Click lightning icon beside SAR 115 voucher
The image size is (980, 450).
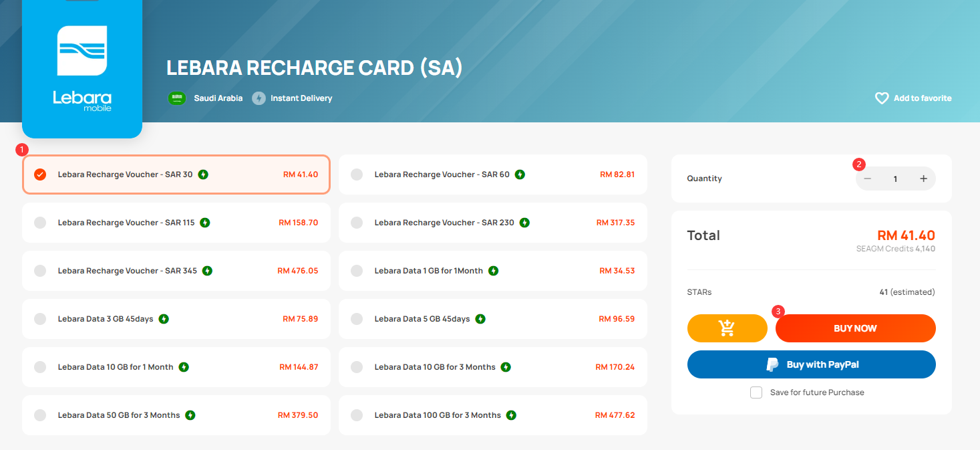205,223
